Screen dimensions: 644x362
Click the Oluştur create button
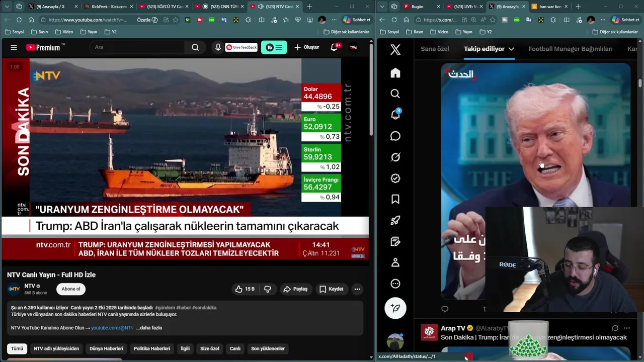(307, 47)
